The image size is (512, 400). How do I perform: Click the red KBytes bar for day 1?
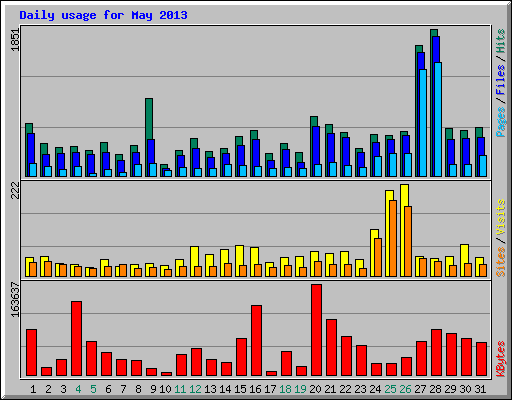[31, 352]
